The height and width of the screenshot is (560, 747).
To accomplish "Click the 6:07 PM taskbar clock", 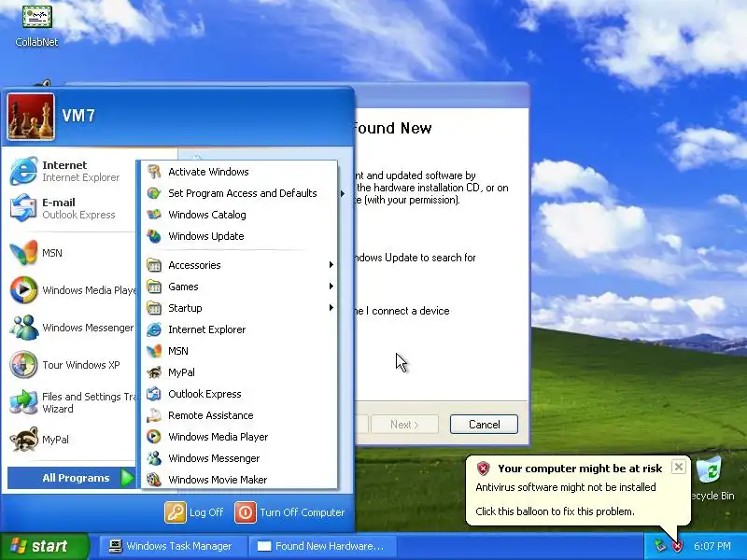I will tap(712, 546).
